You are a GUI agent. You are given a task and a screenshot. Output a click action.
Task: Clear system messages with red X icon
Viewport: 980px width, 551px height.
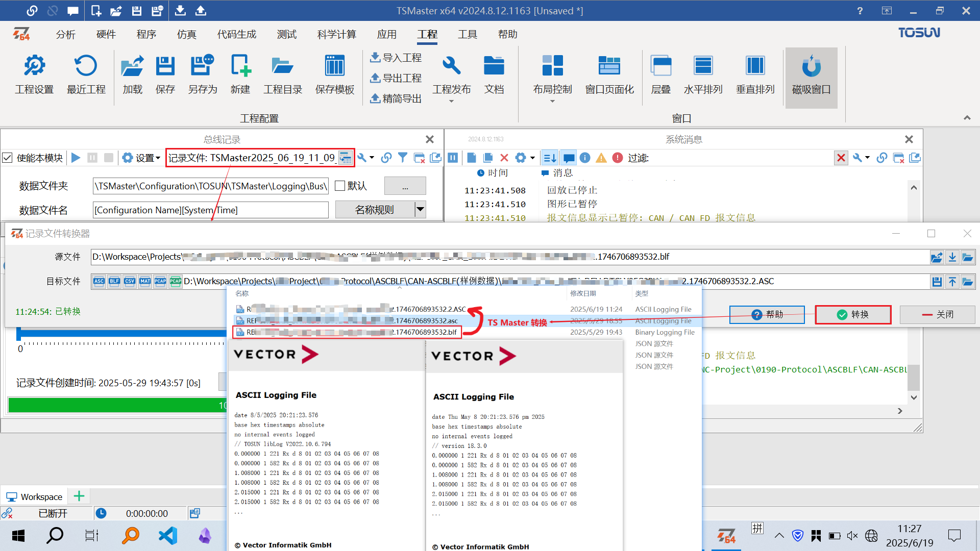pos(504,158)
